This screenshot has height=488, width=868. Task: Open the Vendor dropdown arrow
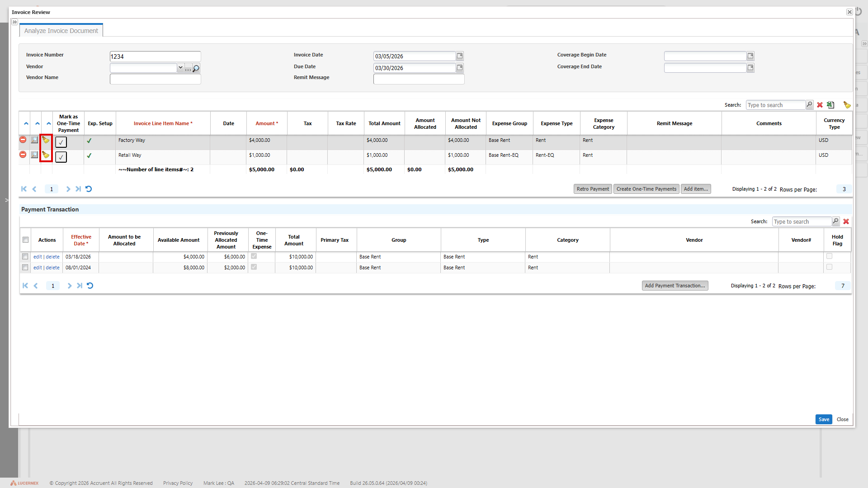click(x=180, y=68)
